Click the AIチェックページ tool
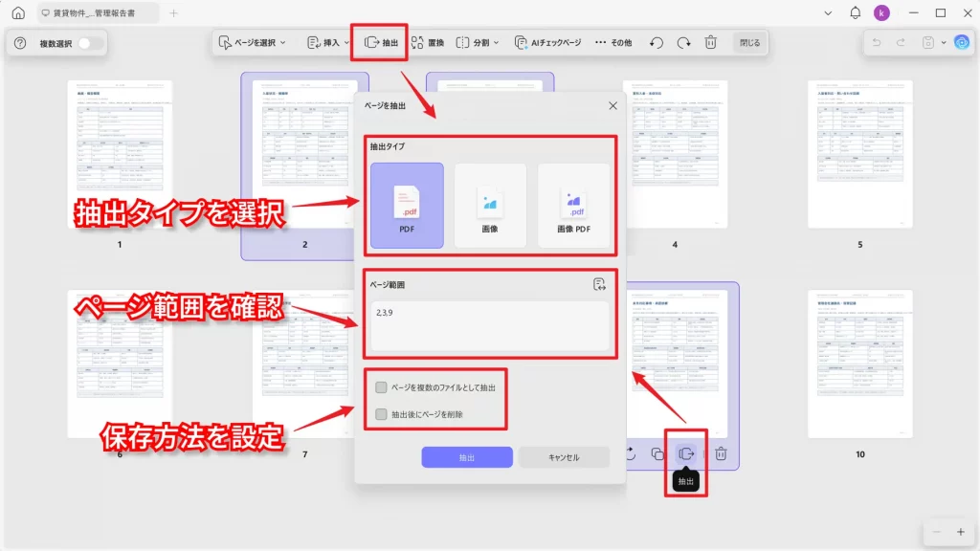The image size is (980, 551). [x=548, y=42]
